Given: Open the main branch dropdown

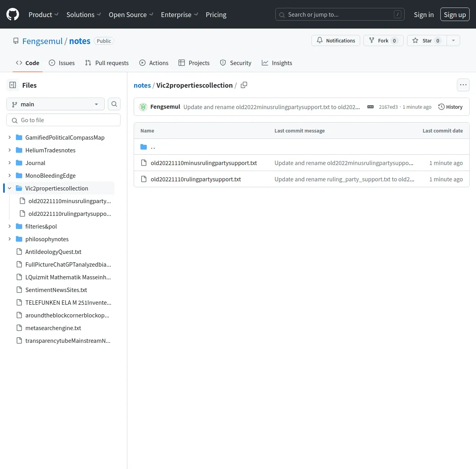Looking at the screenshot, I should click(56, 104).
